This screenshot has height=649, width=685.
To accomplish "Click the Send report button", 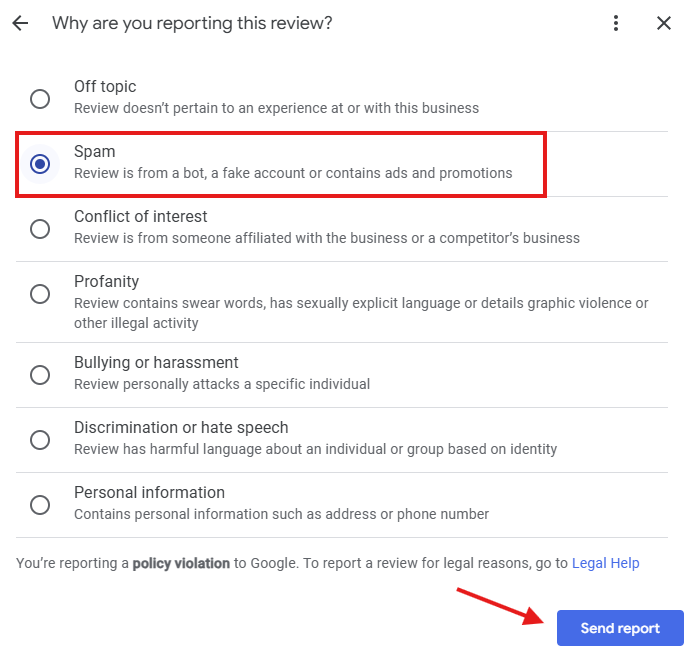I will click(620, 628).
